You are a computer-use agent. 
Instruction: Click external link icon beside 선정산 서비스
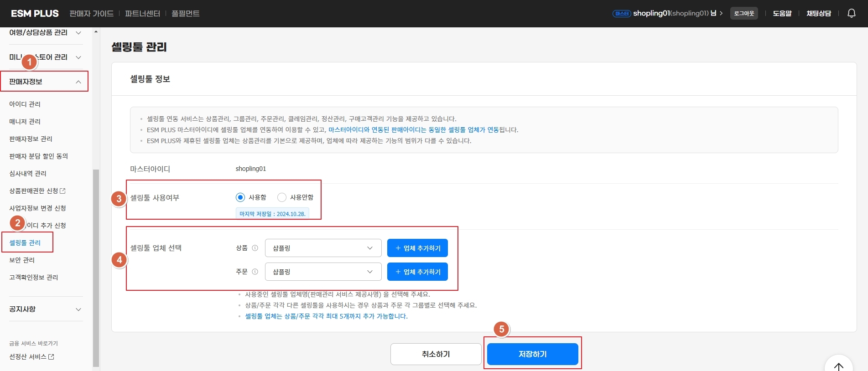coord(52,357)
